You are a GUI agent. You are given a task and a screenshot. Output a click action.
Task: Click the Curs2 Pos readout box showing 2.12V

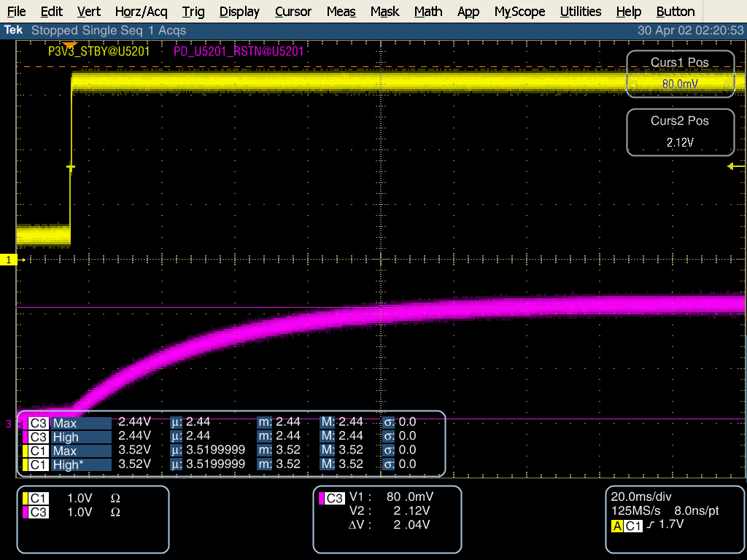pos(680,132)
